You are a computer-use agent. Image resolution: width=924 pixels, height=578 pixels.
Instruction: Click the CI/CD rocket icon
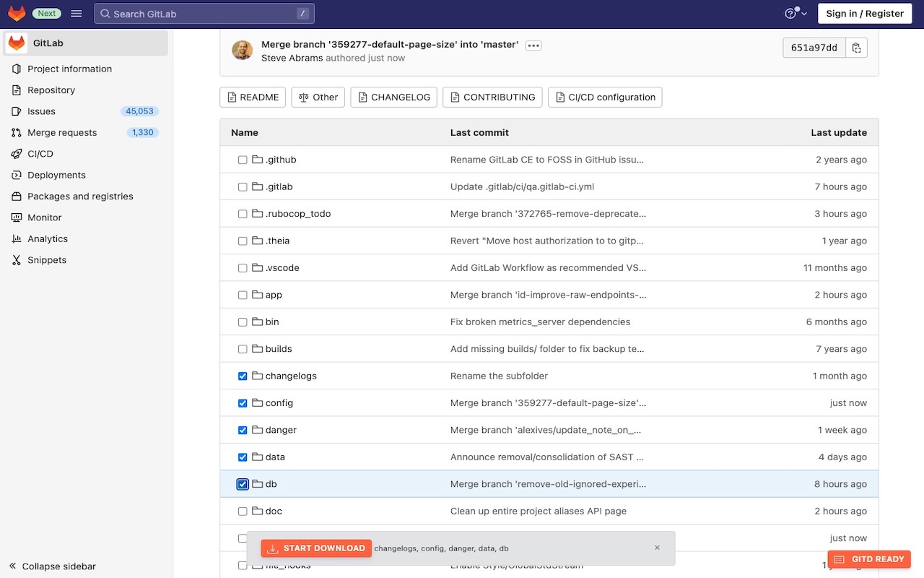[x=17, y=154]
